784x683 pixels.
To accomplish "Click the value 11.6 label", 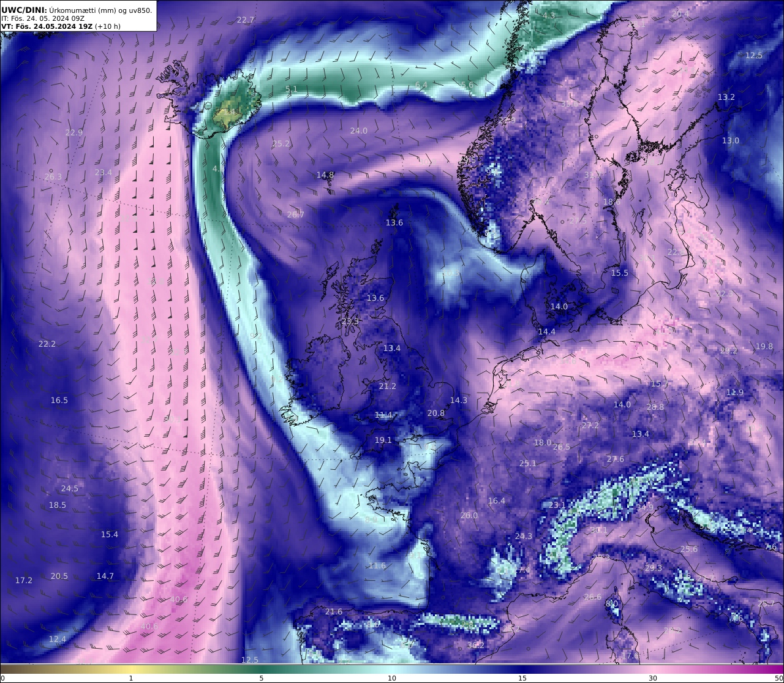I will point(377,565).
